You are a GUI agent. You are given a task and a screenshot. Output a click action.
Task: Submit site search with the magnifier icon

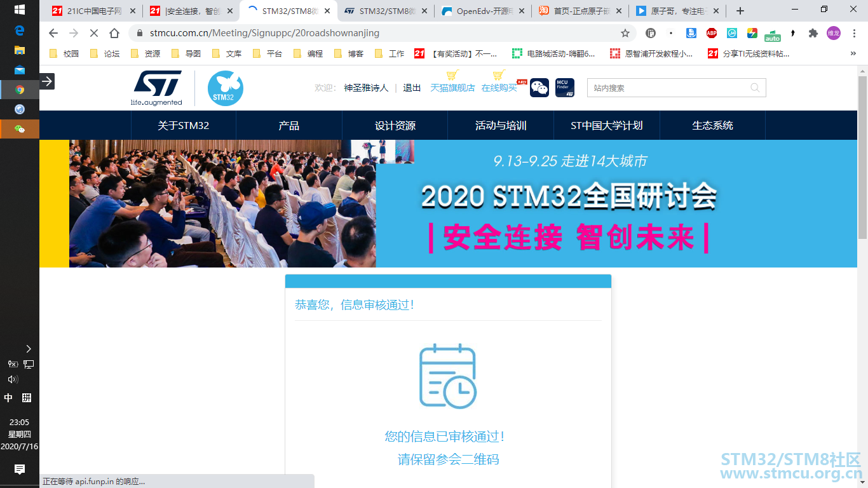coord(755,88)
